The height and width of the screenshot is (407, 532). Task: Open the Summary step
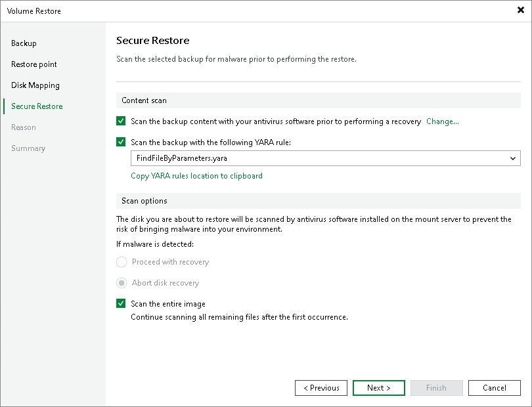coord(28,148)
